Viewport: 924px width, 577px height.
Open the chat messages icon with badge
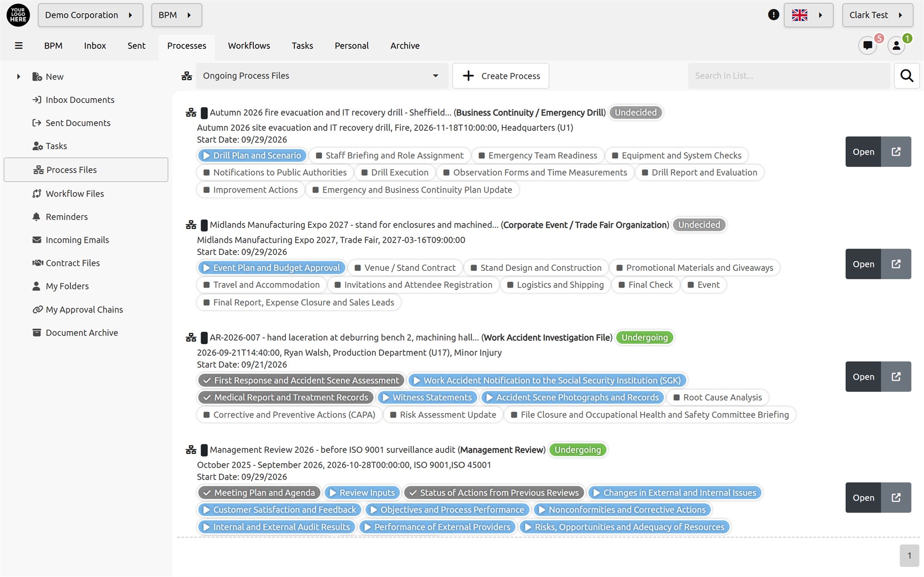pos(868,45)
